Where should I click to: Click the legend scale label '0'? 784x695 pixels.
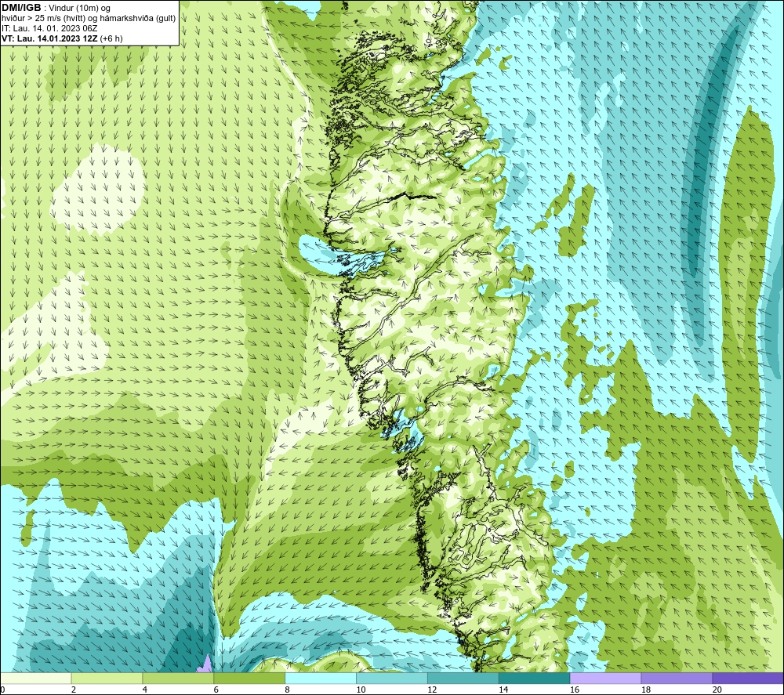click(2, 690)
